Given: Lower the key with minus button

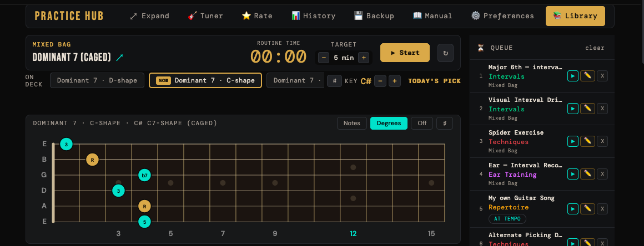Looking at the screenshot, I should (x=380, y=81).
